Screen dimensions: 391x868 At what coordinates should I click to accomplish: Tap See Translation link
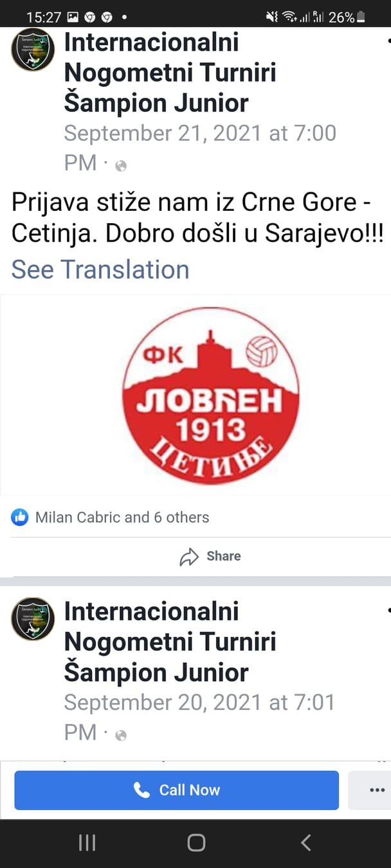pyautogui.click(x=100, y=269)
